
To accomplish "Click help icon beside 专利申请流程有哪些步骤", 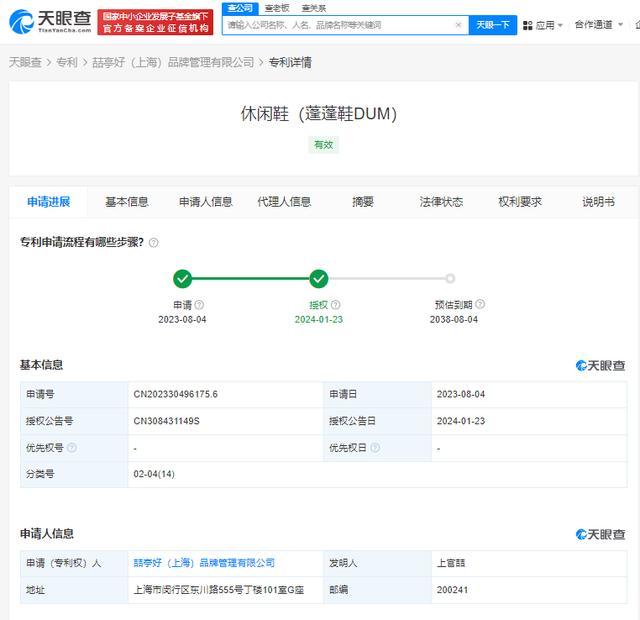I will point(154,242).
